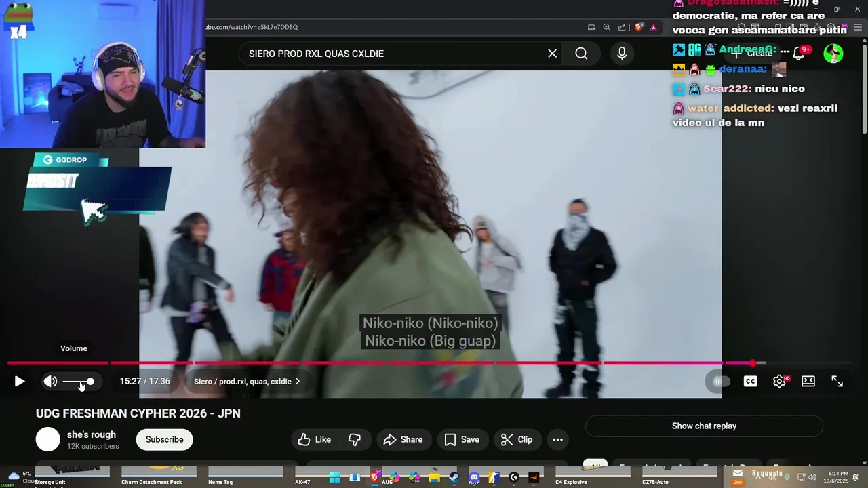Open YouTube account avatar menu
Screen dimensions: 868x488
[833, 54]
